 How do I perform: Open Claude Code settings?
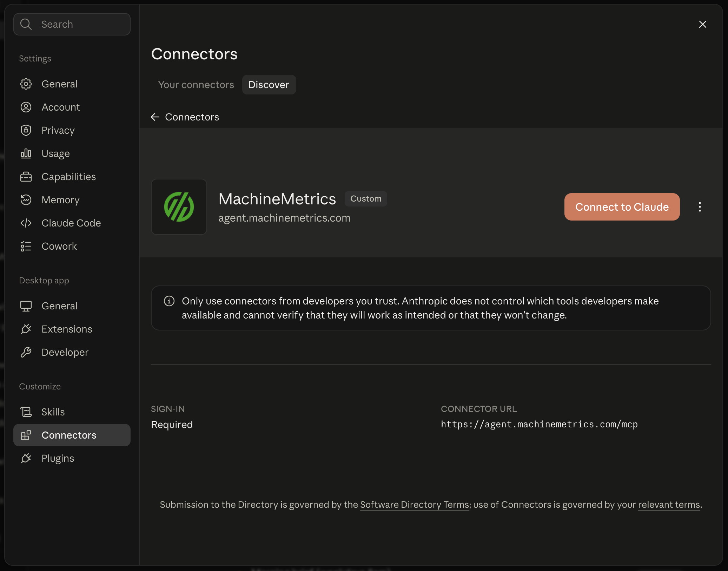tap(72, 223)
